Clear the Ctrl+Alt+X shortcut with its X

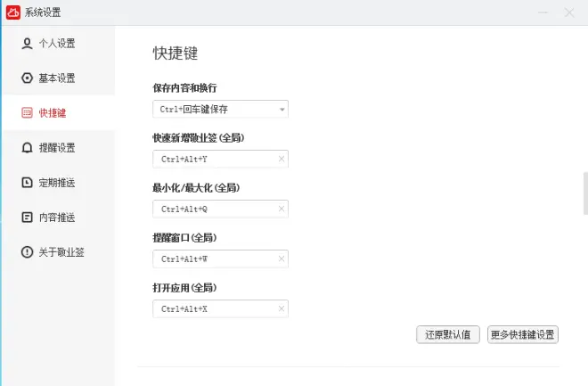[x=282, y=308]
